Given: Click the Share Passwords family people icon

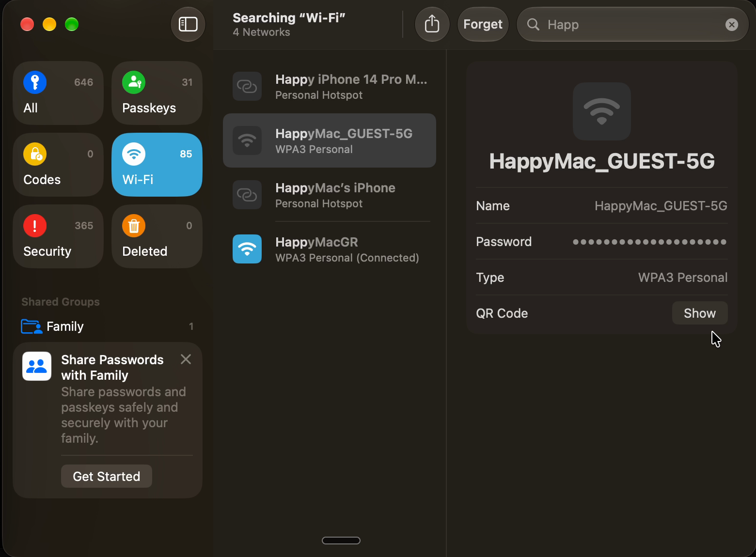Looking at the screenshot, I should pyautogui.click(x=37, y=366).
